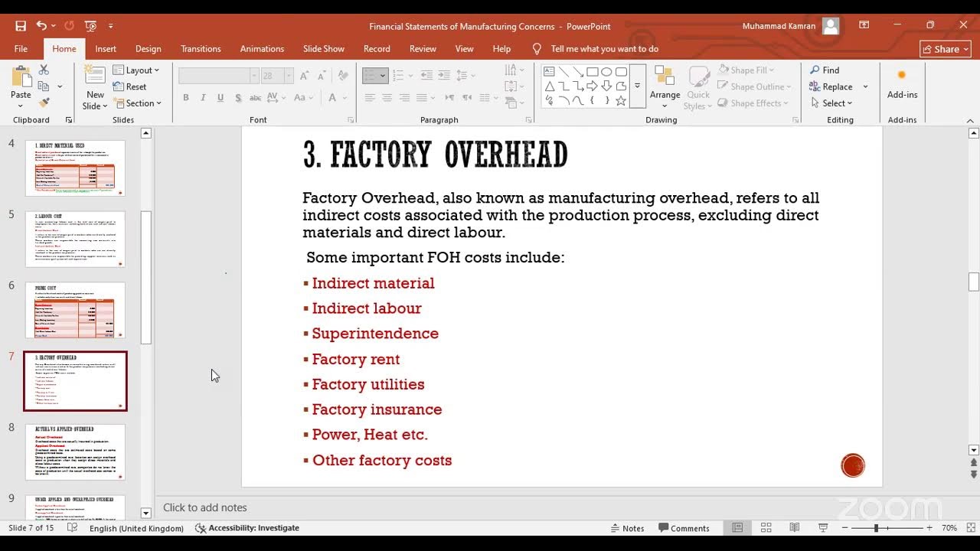This screenshot has width=980, height=551.
Task: Toggle Align Right text alignment
Action: coord(404,98)
